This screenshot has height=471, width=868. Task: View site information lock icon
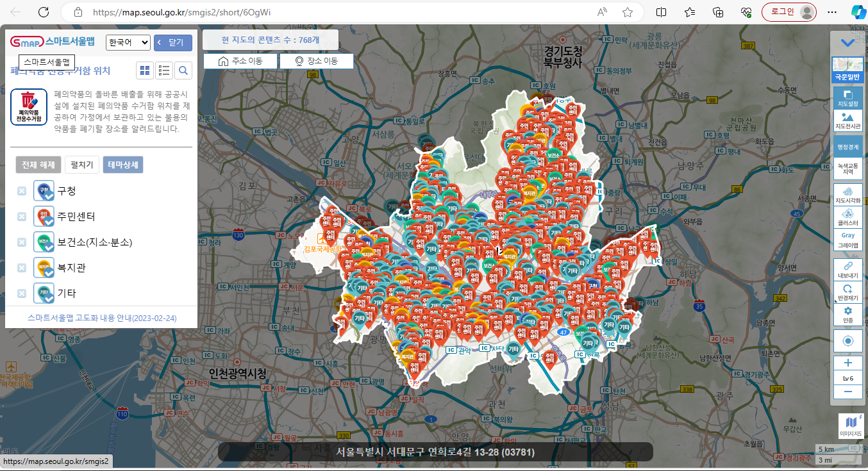point(78,12)
